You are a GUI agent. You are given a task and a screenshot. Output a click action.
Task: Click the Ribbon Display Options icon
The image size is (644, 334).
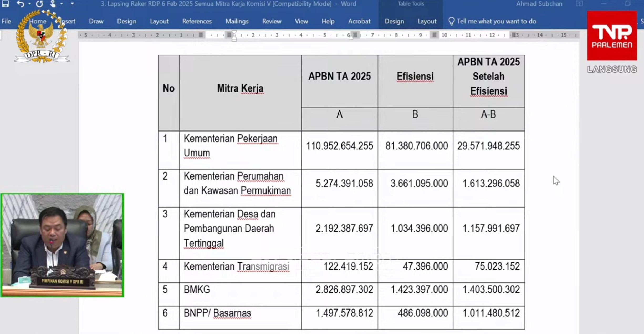[579, 4]
